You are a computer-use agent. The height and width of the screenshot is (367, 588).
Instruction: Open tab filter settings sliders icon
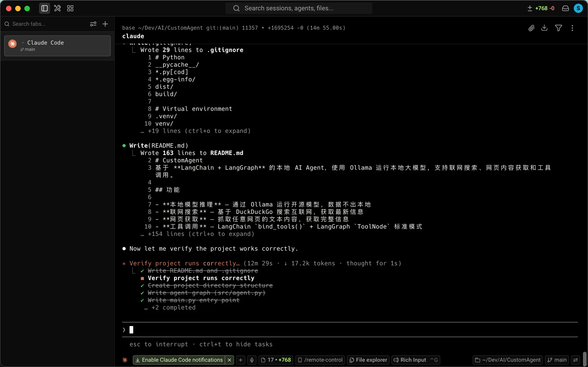pyautogui.click(x=93, y=24)
